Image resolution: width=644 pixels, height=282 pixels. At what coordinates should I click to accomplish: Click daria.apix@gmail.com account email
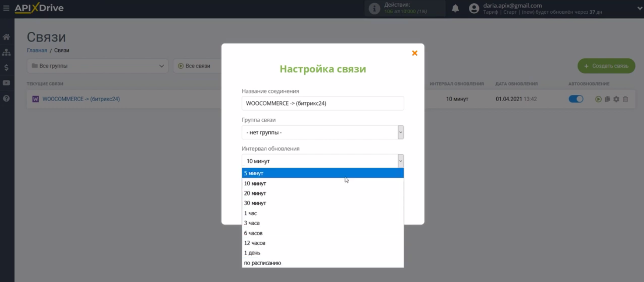512,6
